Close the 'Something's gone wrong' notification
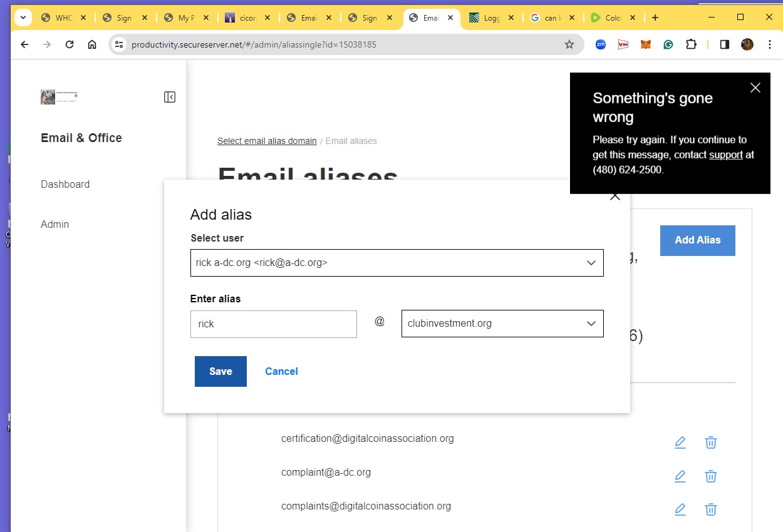Screen dimensions: 783x532 pos(755,88)
